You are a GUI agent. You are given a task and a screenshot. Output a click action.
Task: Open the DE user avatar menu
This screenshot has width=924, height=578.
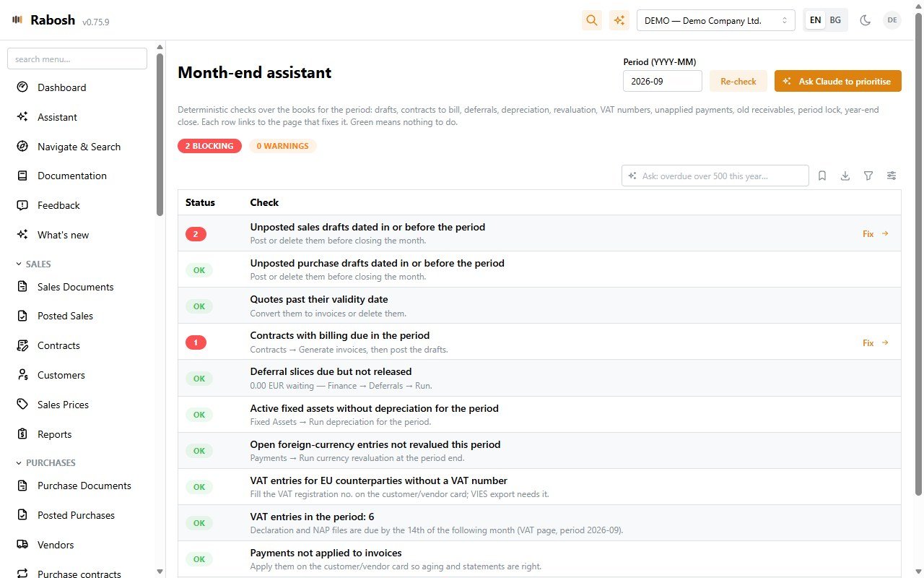[x=892, y=20]
